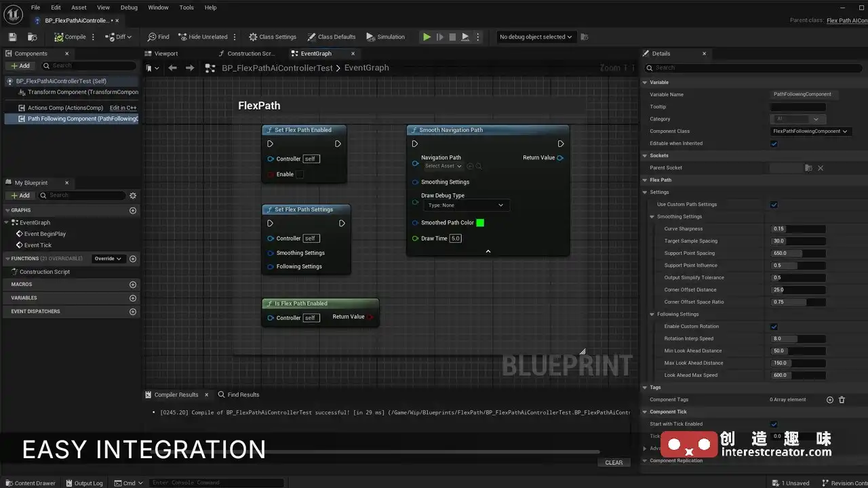Add a new macro with Macros plus icon
The width and height of the screenshot is (868, 488).
pyautogui.click(x=133, y=285)
